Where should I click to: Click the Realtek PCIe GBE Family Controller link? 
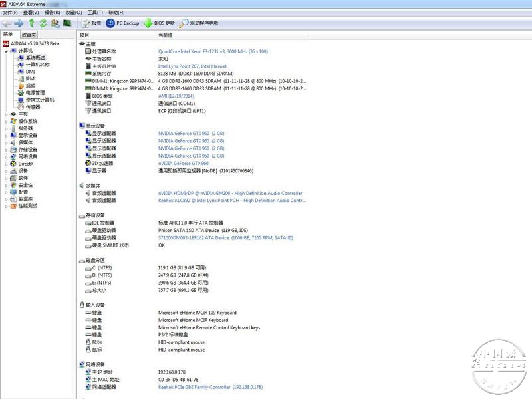[194, 387]
